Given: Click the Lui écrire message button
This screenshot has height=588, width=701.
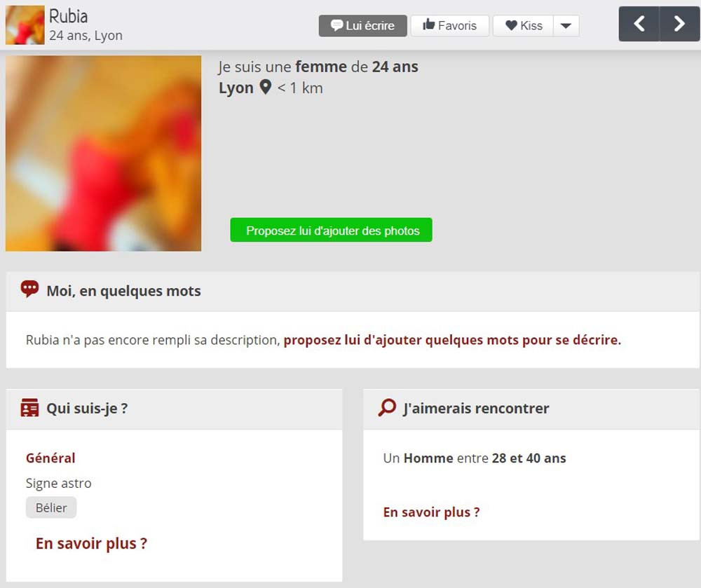Looking at the screenshot, I should point(362,26).
